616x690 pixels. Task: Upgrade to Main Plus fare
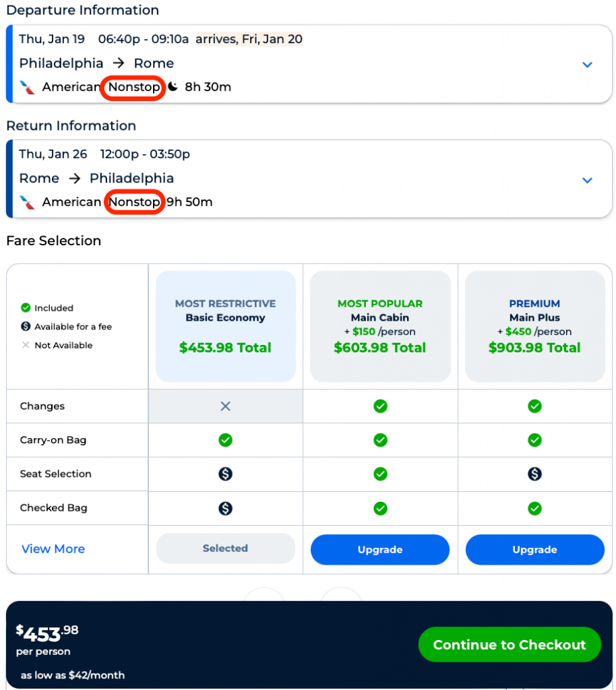coord(534,550)
